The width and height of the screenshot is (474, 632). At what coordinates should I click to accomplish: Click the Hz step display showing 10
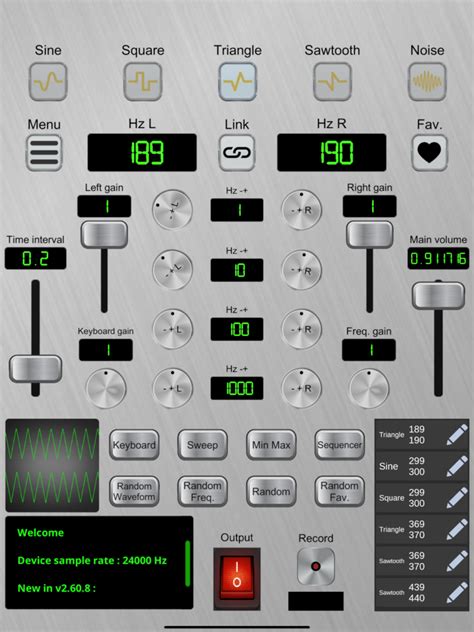pyautogui.click(x=237, y=270)
